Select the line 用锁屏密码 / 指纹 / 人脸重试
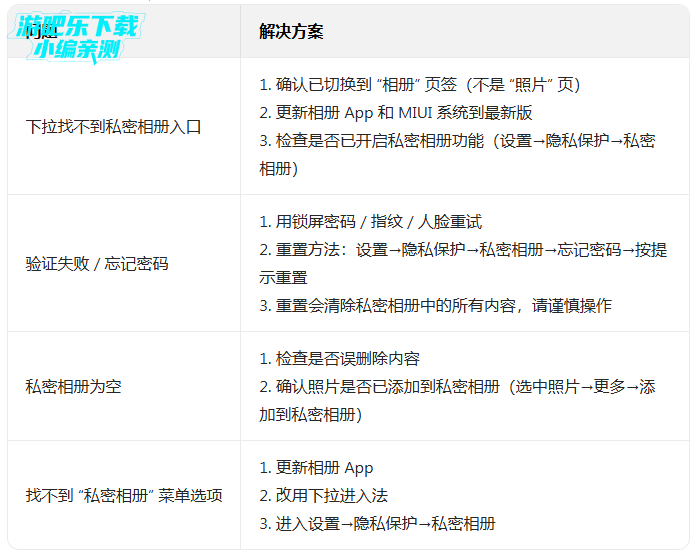The image size is (697, 557). point(370,222)
